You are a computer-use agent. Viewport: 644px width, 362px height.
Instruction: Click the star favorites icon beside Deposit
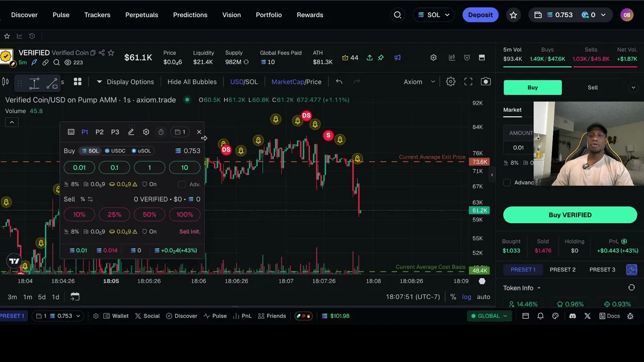pyautogui.click(x=513, y=15)
